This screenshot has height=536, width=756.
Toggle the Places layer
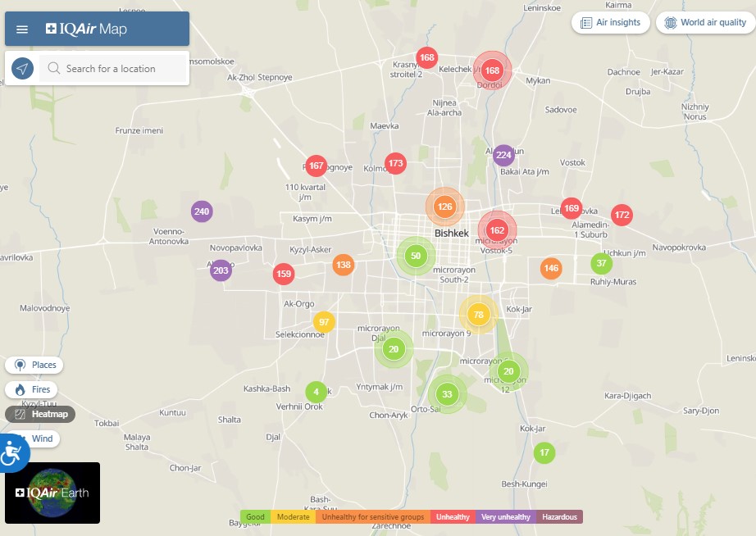[x=34, y=365]
